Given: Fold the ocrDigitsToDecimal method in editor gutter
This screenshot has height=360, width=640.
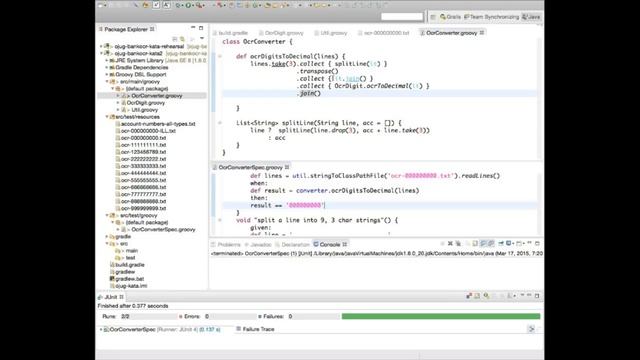Looking at the screenshot, I should coord(220,56).
